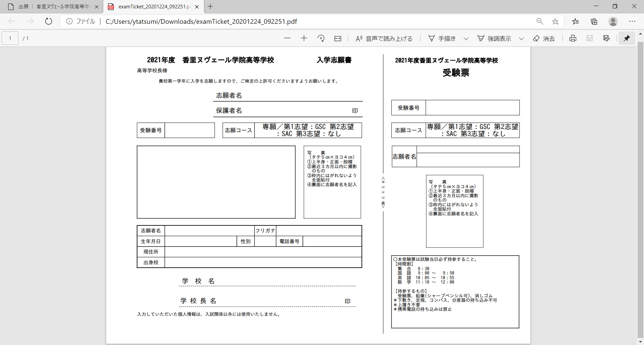Minimize the browser window
Screen dimensions: 644x345
(596, 6)
